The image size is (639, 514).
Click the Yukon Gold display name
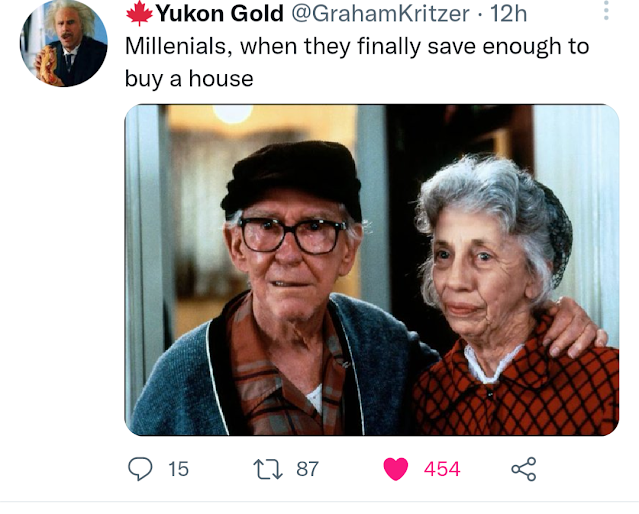220,13
